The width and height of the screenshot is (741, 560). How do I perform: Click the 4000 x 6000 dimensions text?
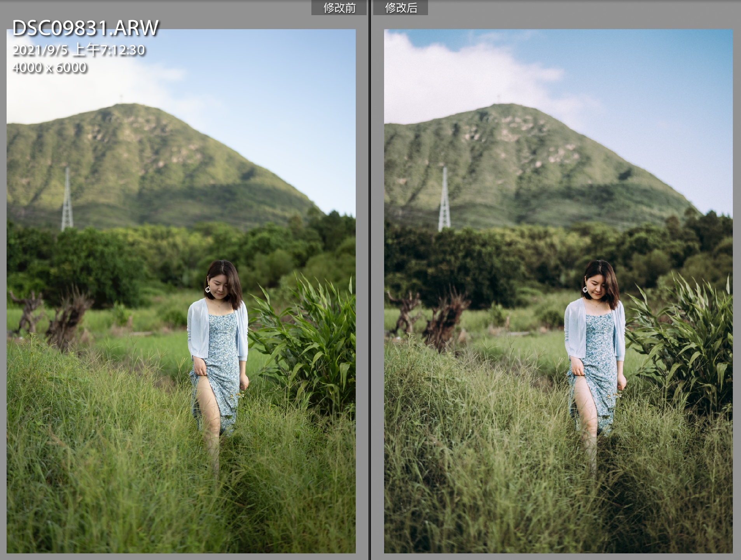click(50, 68)
